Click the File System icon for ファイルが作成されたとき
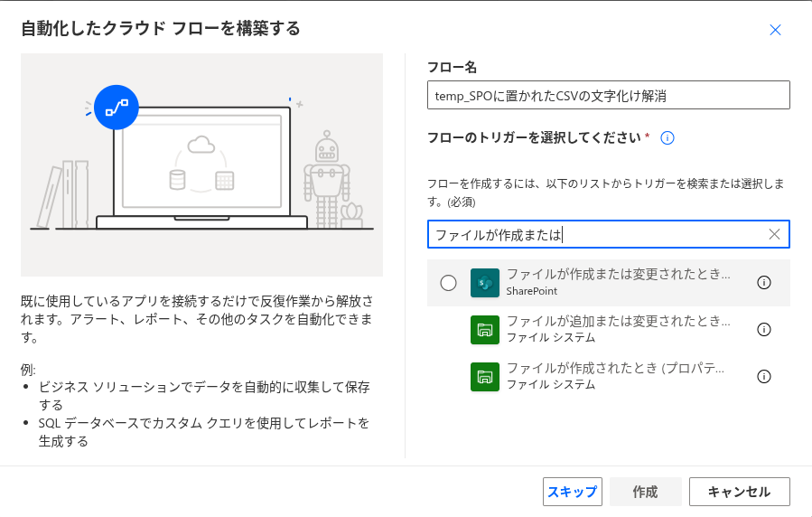 point(485,377)
